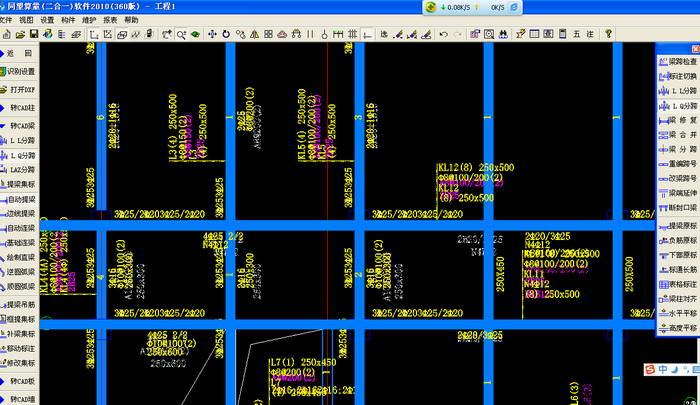Click 下部原标 in right floating panel

[x=678, y=255]
